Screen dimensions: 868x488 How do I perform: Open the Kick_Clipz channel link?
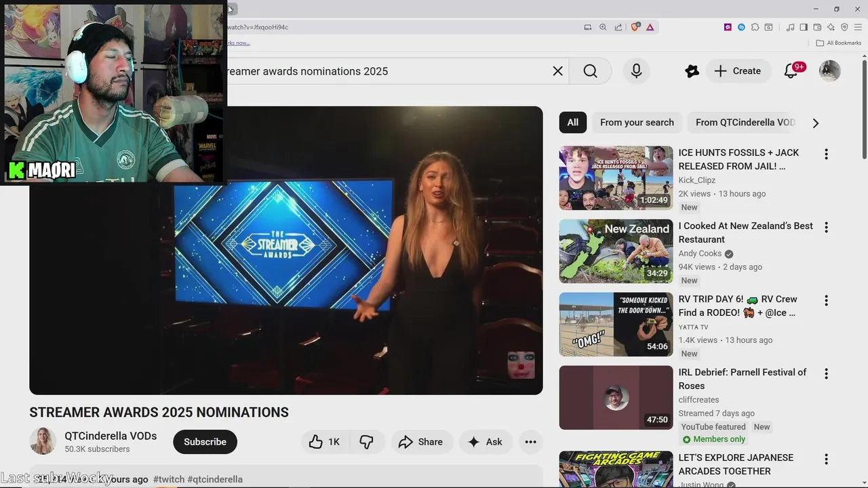tap(697, 180)
